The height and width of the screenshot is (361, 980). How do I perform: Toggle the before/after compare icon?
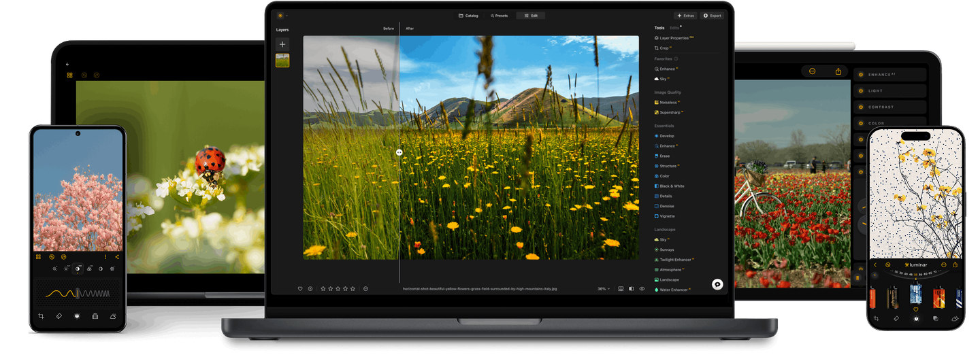(631, 288)
